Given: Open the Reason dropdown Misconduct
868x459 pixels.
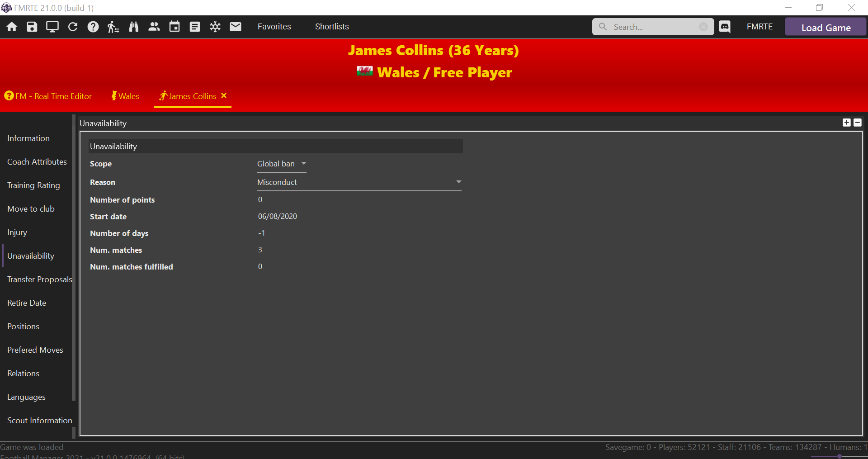Looking at the screenshot, I should coord(359,182).
